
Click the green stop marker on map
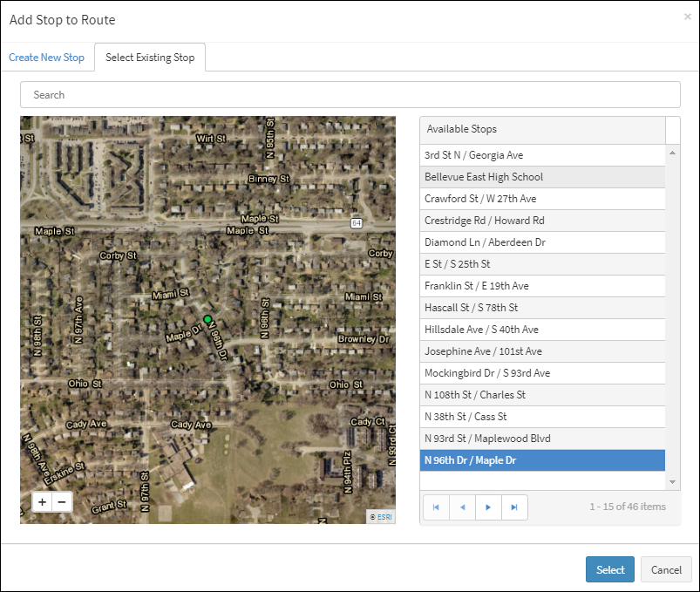tap(207, 320)
